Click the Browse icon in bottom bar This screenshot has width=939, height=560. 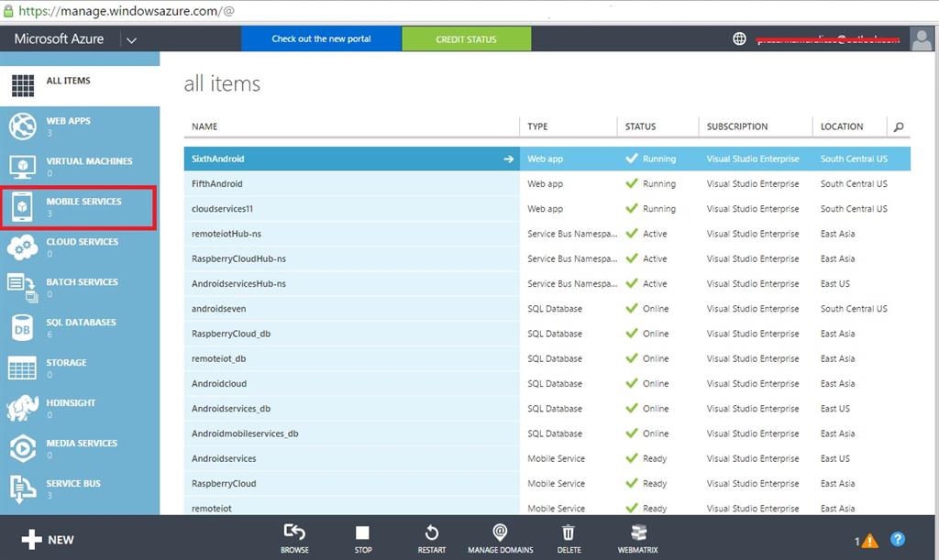click(x=294, y=532)
